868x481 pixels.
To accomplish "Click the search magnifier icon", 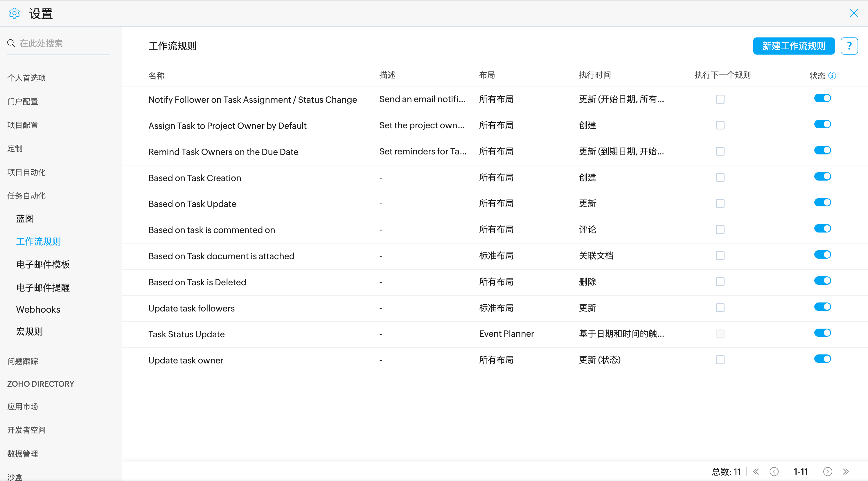I will coord(11,43).
